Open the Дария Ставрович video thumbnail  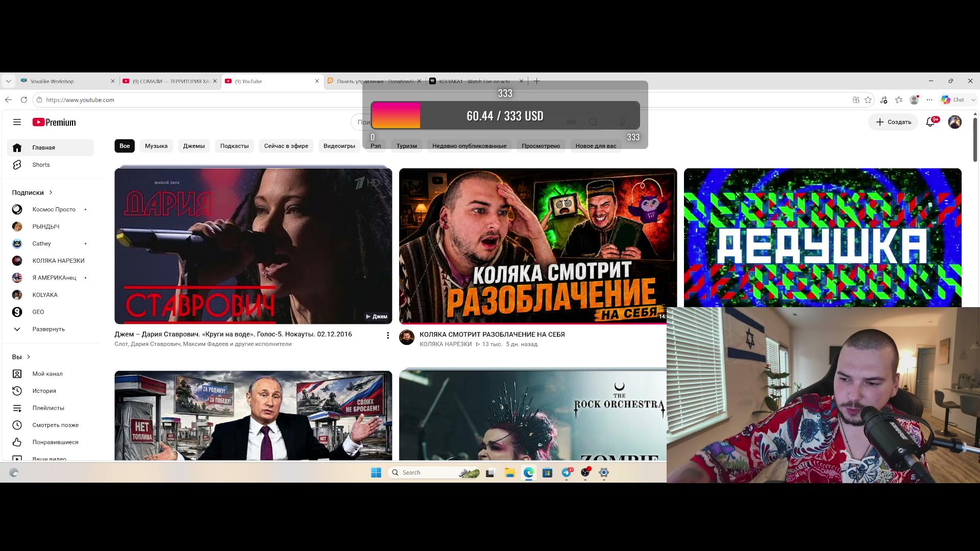254,246
